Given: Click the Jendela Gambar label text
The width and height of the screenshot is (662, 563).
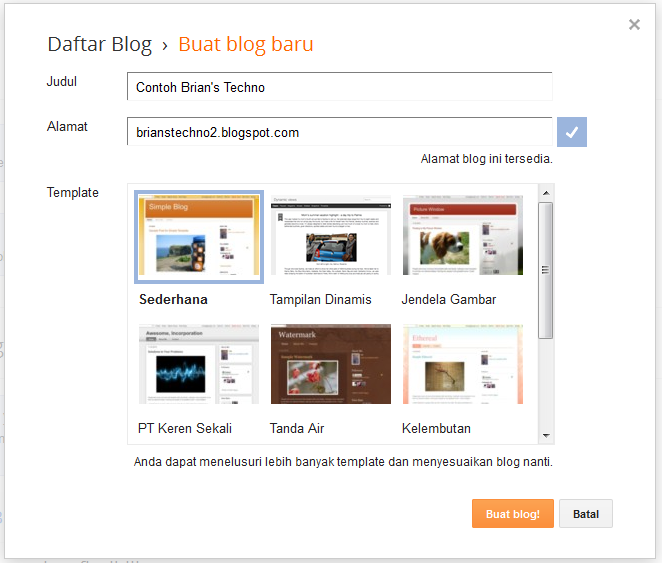Looking at the screenshot, I should (449, 299).
